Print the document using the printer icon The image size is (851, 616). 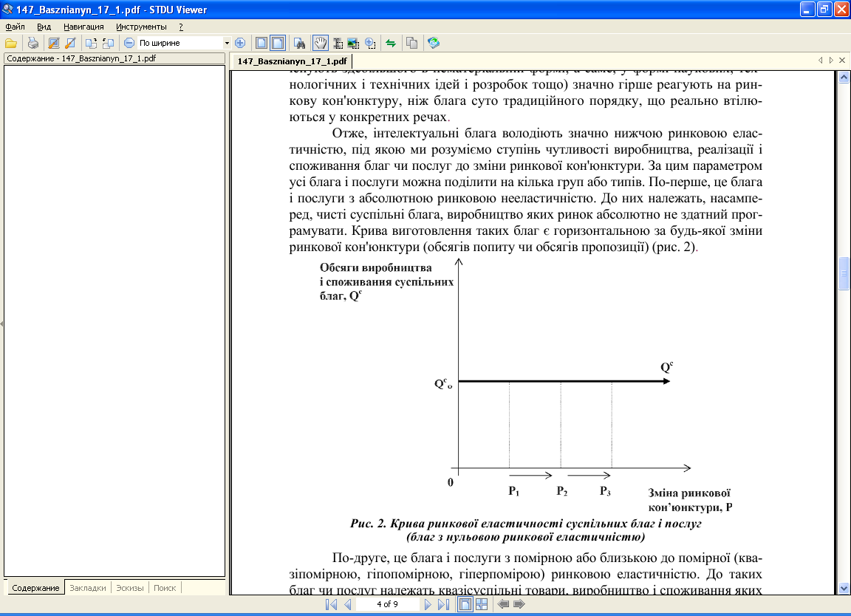pos(33,43)
